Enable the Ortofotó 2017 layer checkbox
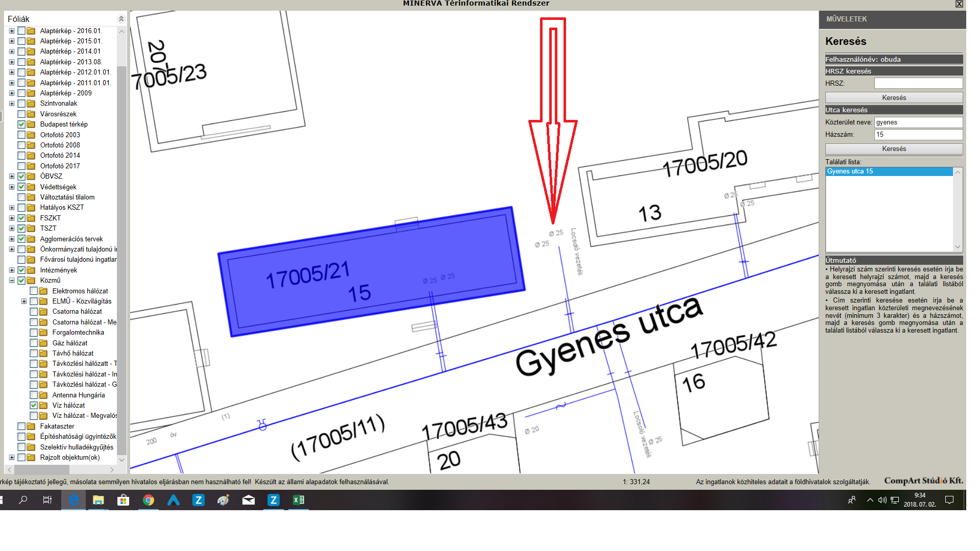The image size is (980, 551). 21,166
